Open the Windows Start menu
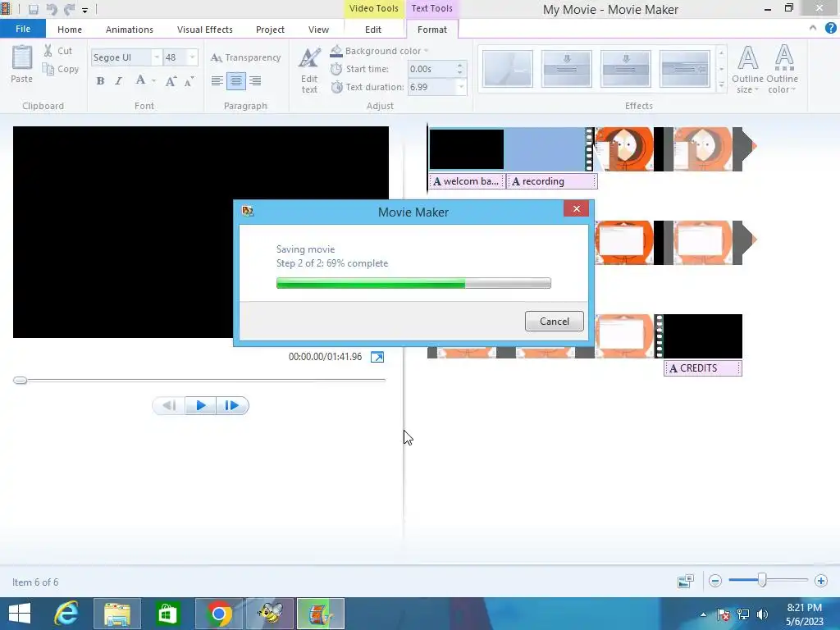The width and height of the screenshot is (840, 630). click(x=20, y=614)
